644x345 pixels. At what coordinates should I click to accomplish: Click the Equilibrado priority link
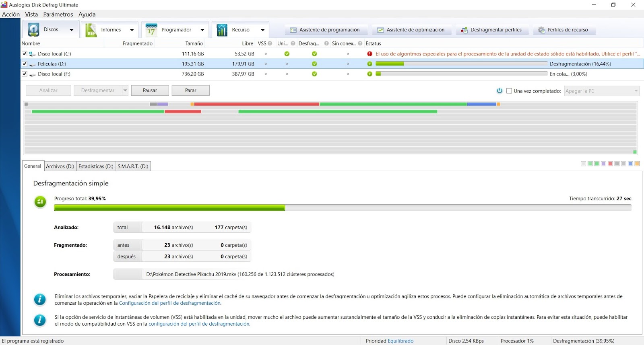coord(400,341)
